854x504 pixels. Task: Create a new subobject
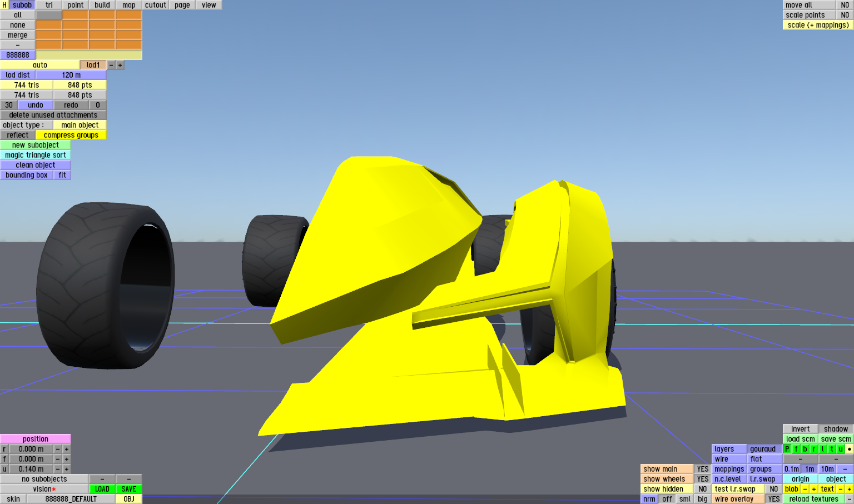[x=36, y=145]
